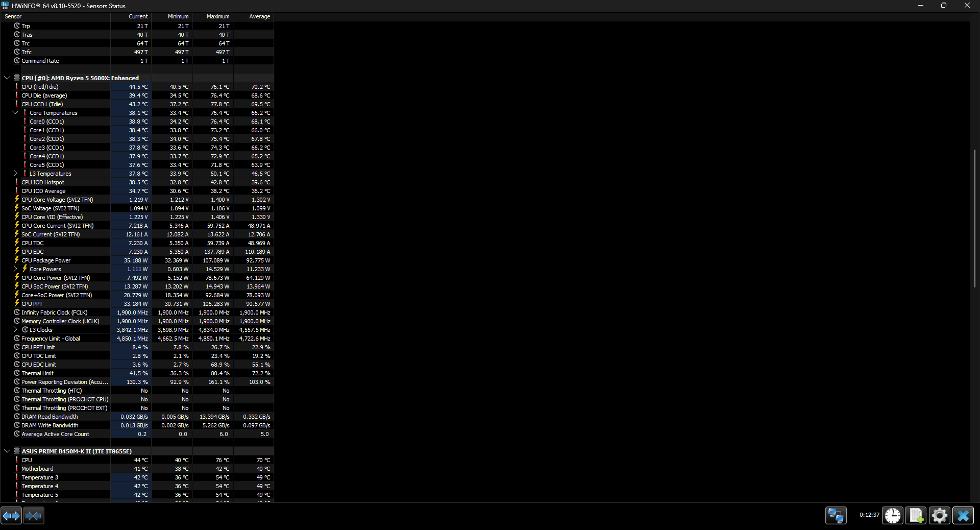Select the DRAM Write Bandwidth row label
This screenshot has width=980, height=530.
click(50, 425)
